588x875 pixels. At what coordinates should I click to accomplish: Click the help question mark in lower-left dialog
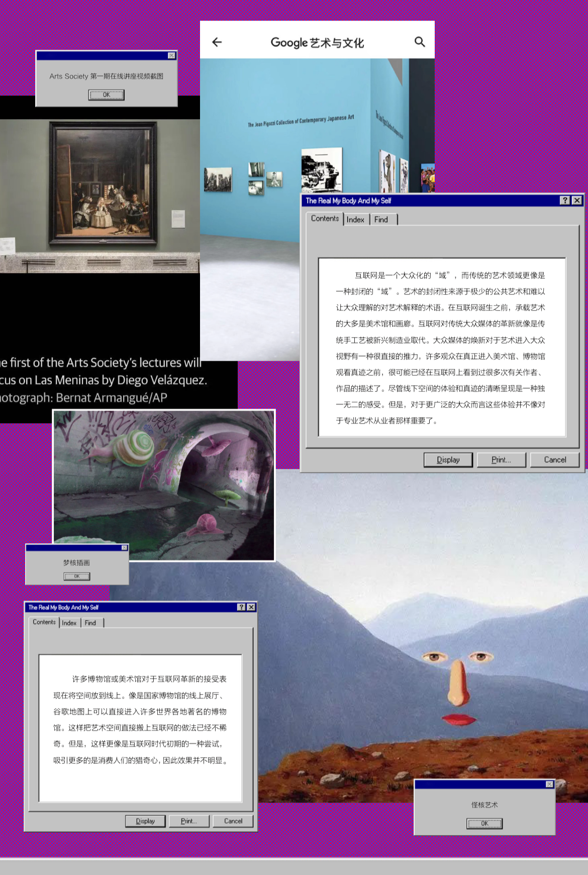tap(241, 607)
